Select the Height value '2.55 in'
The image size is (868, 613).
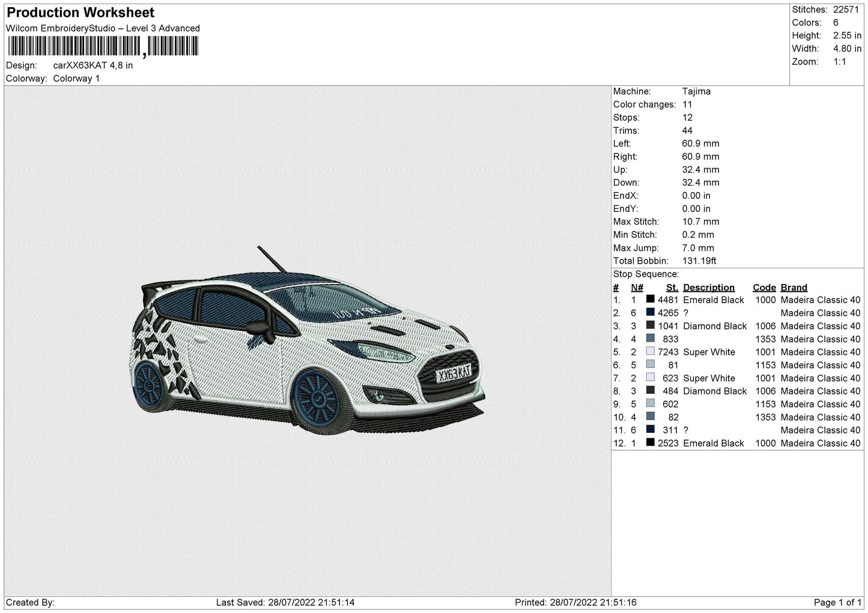click(x=847, y=36)
